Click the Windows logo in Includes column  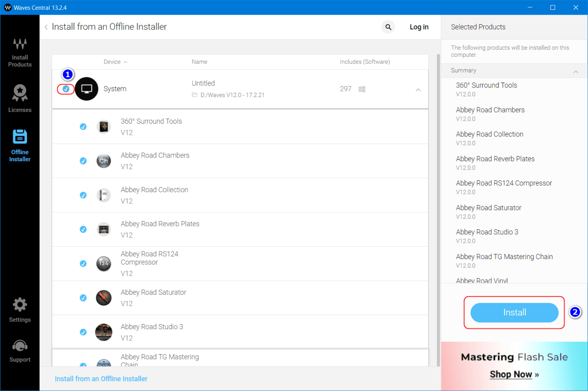tap(362, 89)
